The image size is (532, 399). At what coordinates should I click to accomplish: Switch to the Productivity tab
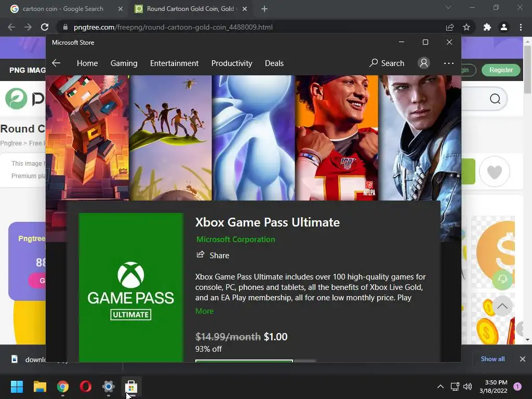232,63
